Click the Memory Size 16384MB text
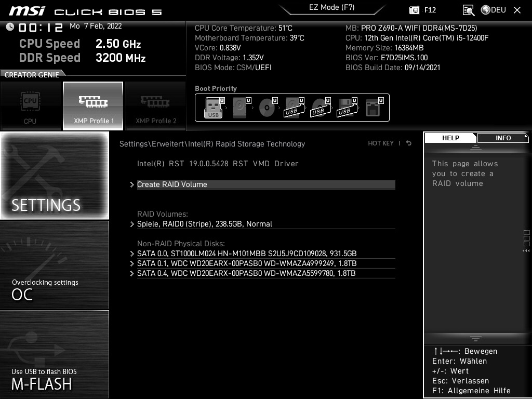 click(x=384, y=48)
